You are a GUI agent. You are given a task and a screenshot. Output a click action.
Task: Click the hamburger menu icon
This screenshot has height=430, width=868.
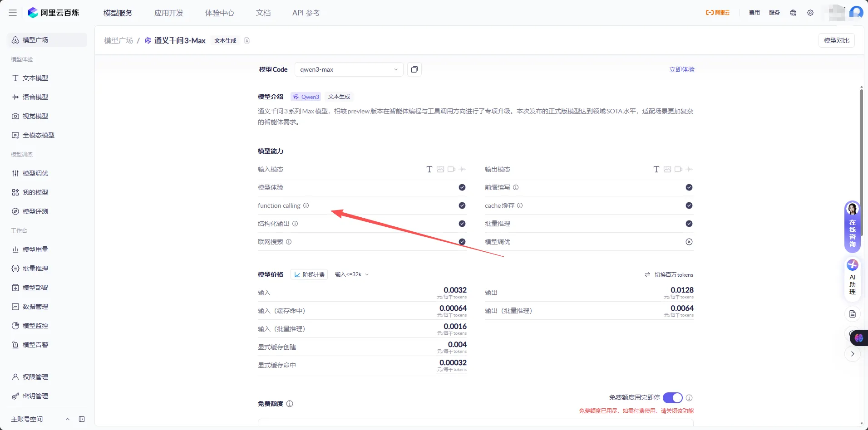pos(13,13)
